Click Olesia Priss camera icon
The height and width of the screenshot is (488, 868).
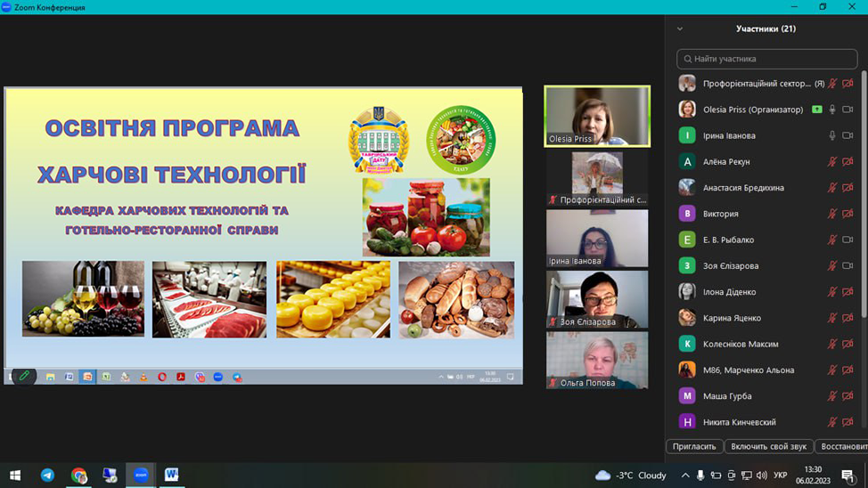point(848,110)
